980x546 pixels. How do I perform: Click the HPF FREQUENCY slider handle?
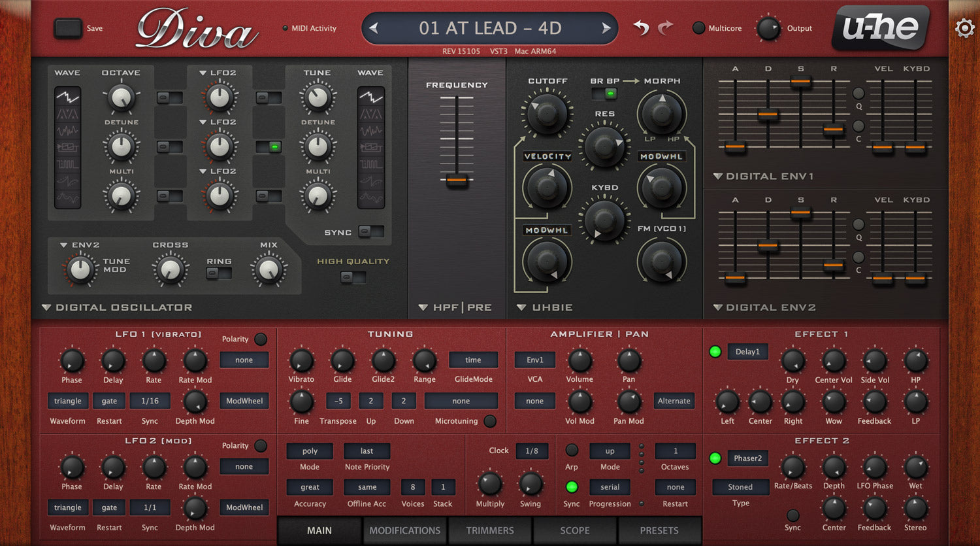click(457, 180)
